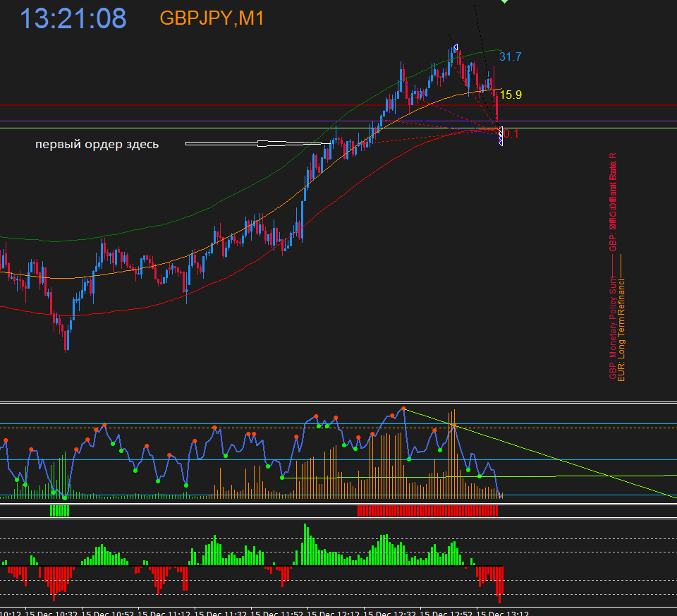677x616 pixels.
Task: Select the 'первый ордер здесь' text label
Action: pos(97,144)
